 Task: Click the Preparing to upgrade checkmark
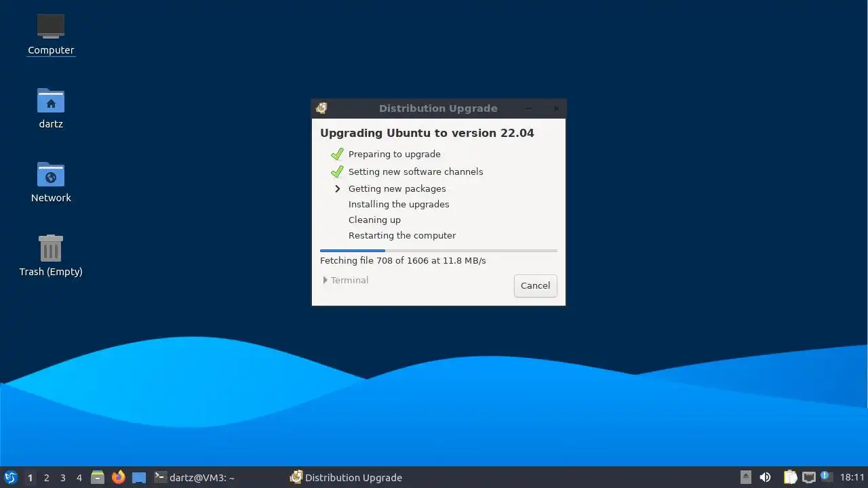(x=337, y=154)
